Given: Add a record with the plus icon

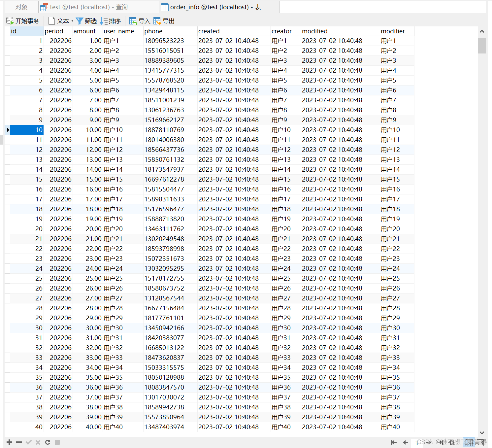Looking at the screenshot, I should [10, 442].
